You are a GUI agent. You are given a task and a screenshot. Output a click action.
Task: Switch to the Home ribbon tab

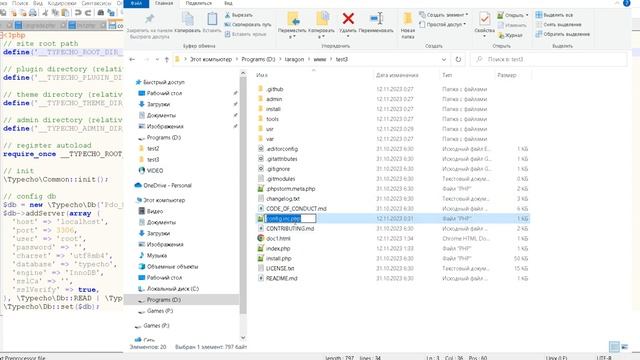point(164,3)
